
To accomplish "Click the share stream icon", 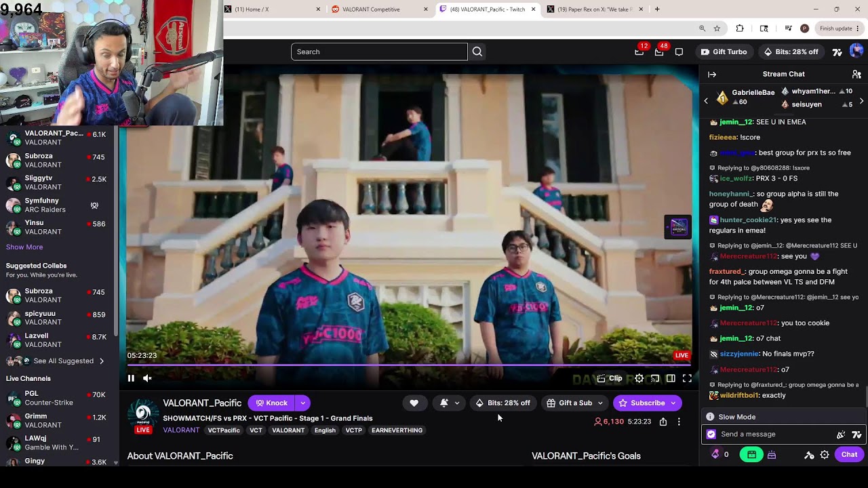I will pos(663,422).
